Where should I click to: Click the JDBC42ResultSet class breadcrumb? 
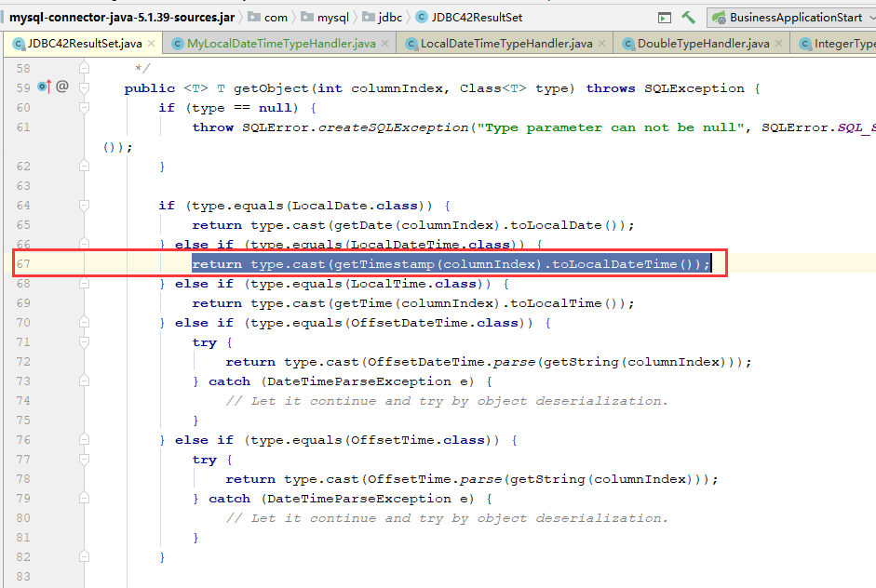point(469,18)
